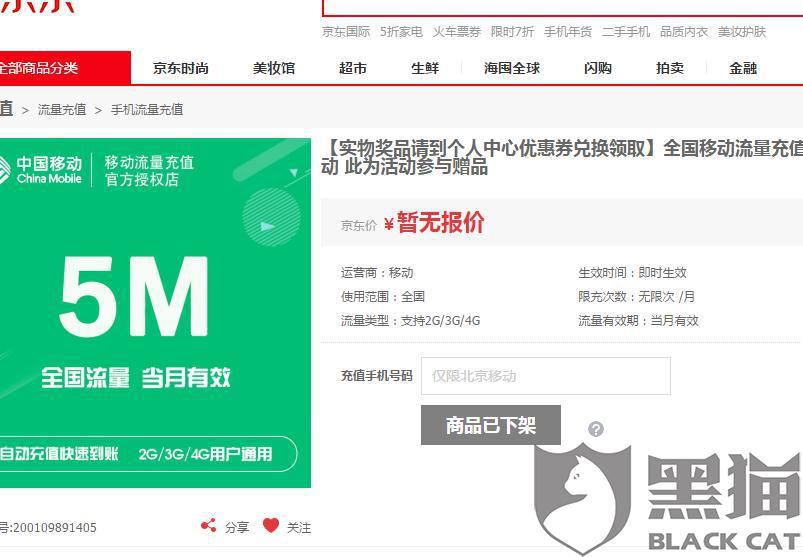Click the 关注 follow text

(299, 527)
